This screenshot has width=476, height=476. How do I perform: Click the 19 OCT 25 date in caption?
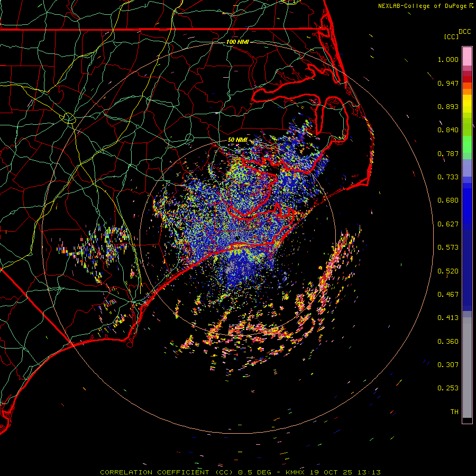[332, 472]
